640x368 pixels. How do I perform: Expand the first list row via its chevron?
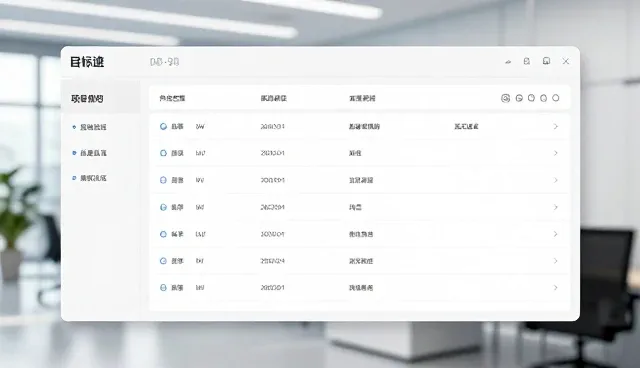click(556, 126)
